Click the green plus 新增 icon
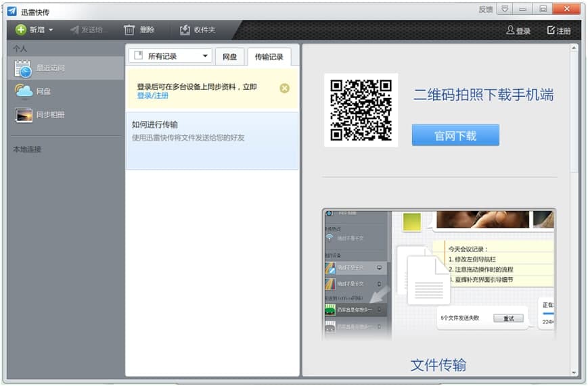 (x=20, y=30)
